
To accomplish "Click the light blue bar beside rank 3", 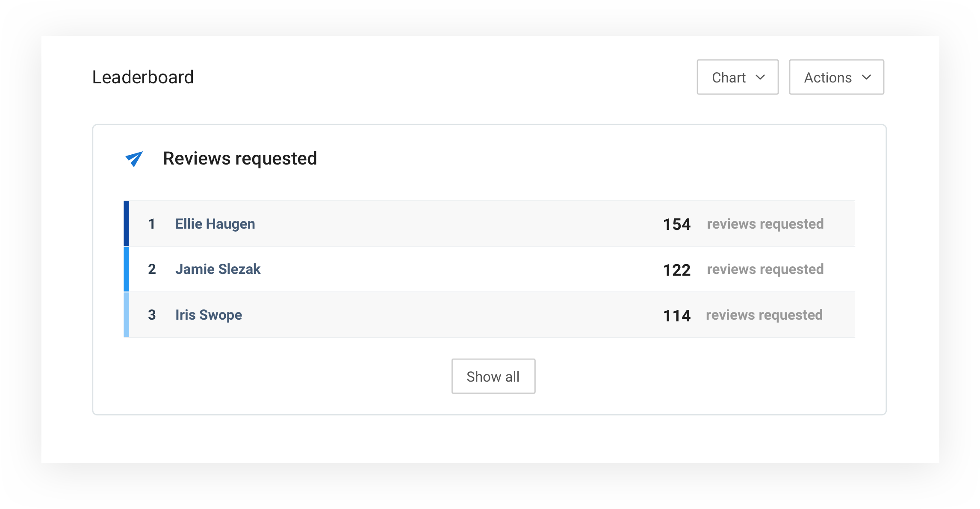I will pyautogui.click(x=126, y=315).
